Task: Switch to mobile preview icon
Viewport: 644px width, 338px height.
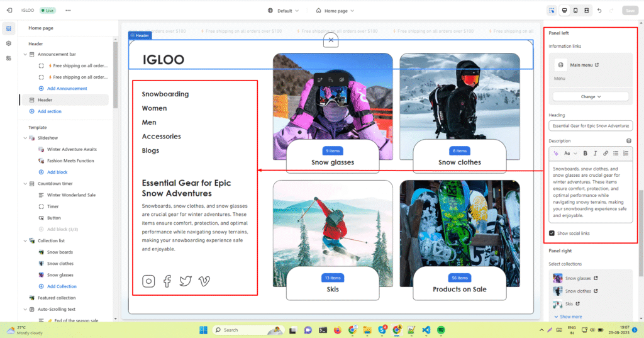Action: [x=575, y=11]
